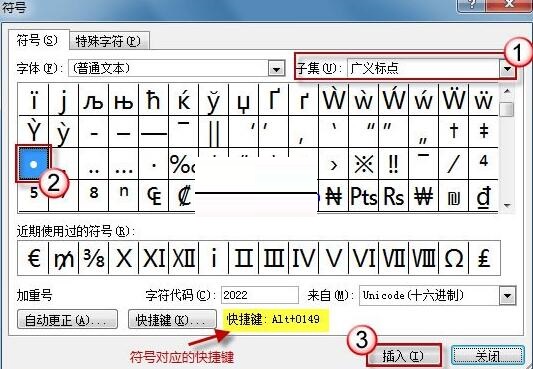Pick the recently used Roman numeral Ⅳ

pyautogui.click(x=304, y=258)
